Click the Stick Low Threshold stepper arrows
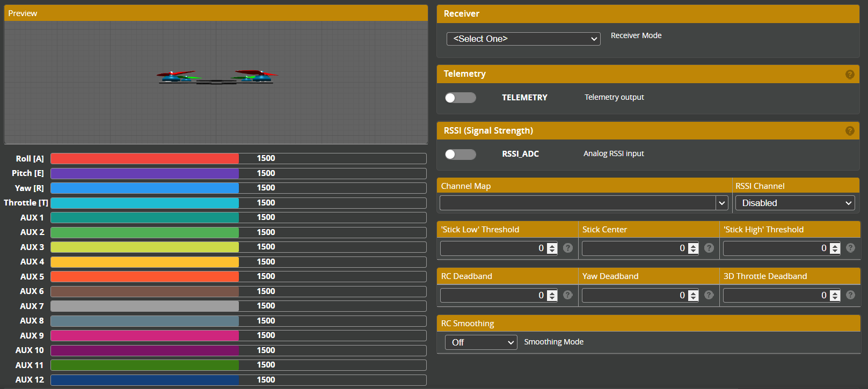 pos(552,248)
